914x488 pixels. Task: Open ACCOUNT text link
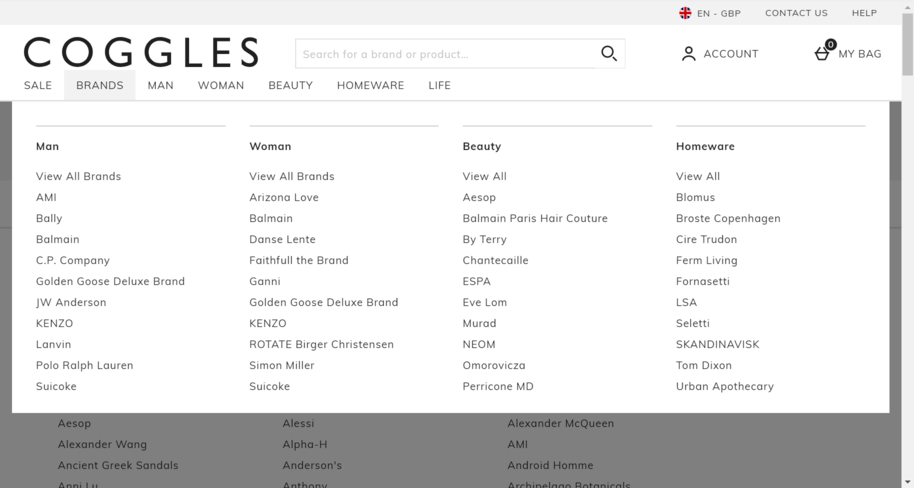tap(731, 54)
